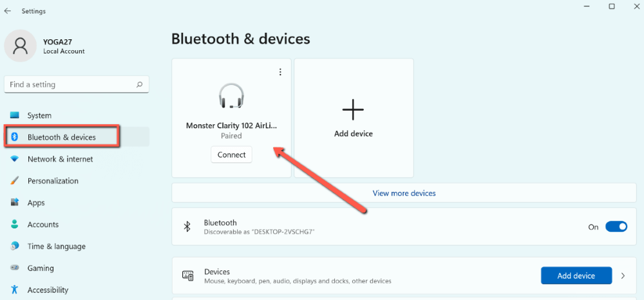Click the Devices keyboard icon

click(x=187, y=276)
